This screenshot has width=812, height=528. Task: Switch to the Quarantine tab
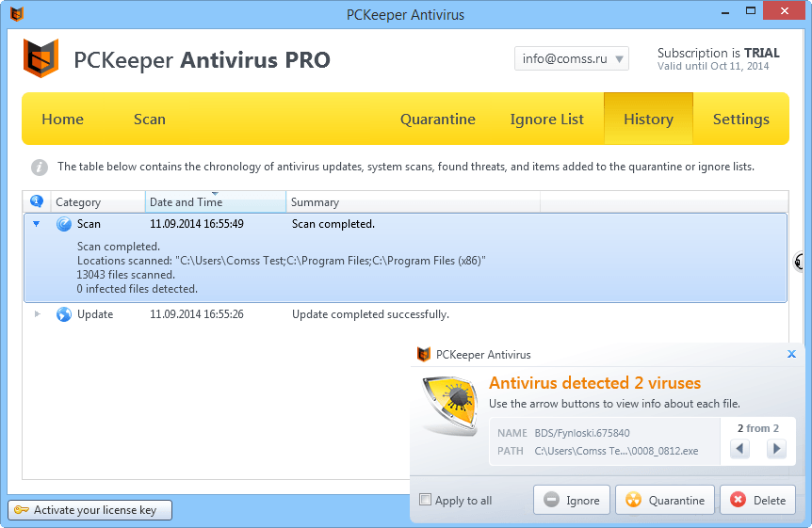[438, 119]
